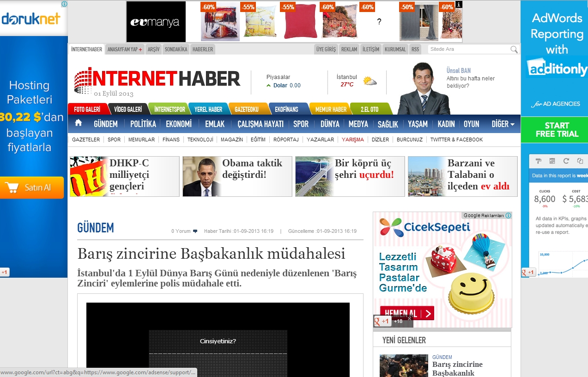The image size is (588, 377).
Task: Click the paint roller icon in the report toolbar
Action: coord(538,161)
